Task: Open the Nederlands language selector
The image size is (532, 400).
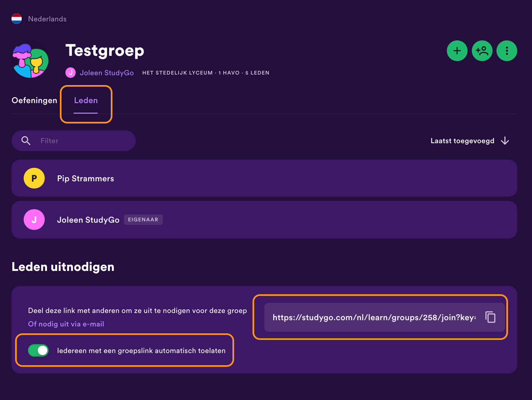Action: pyautogui.click(x=47, y=19)
